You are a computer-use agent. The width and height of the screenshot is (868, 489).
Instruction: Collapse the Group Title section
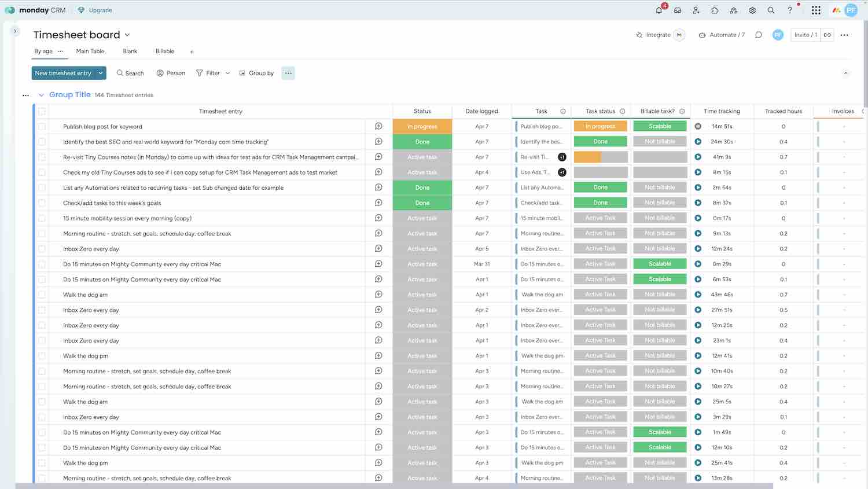pos(41,95)
